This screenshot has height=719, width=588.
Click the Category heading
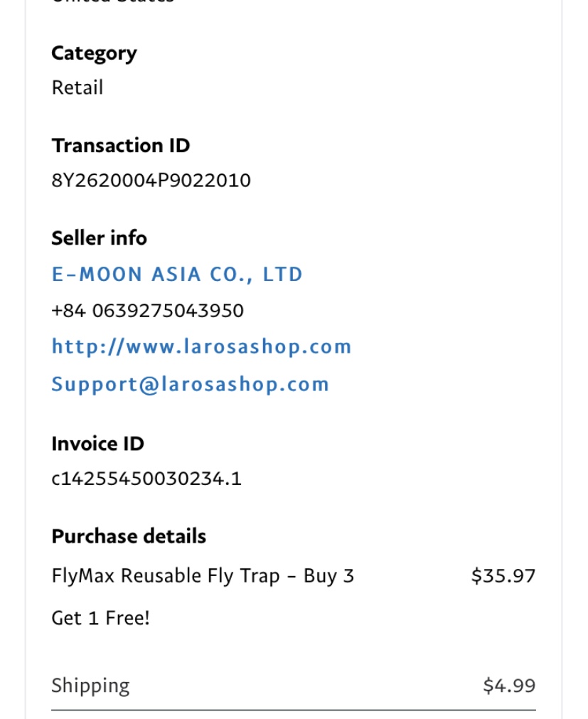point(94,53)
